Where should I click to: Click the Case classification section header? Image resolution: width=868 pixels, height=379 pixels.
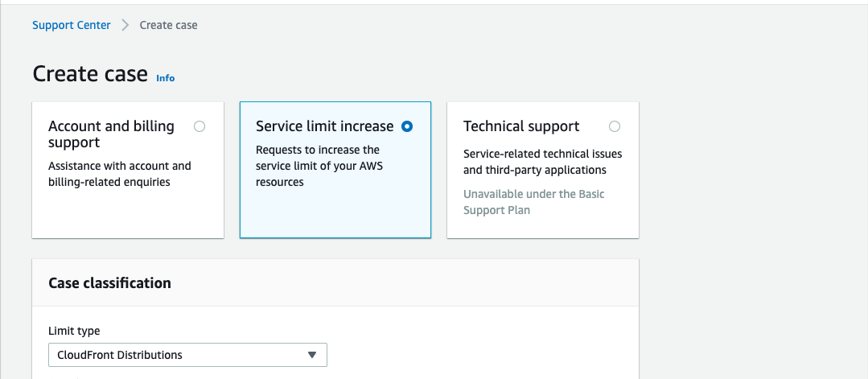coord(109,283)
